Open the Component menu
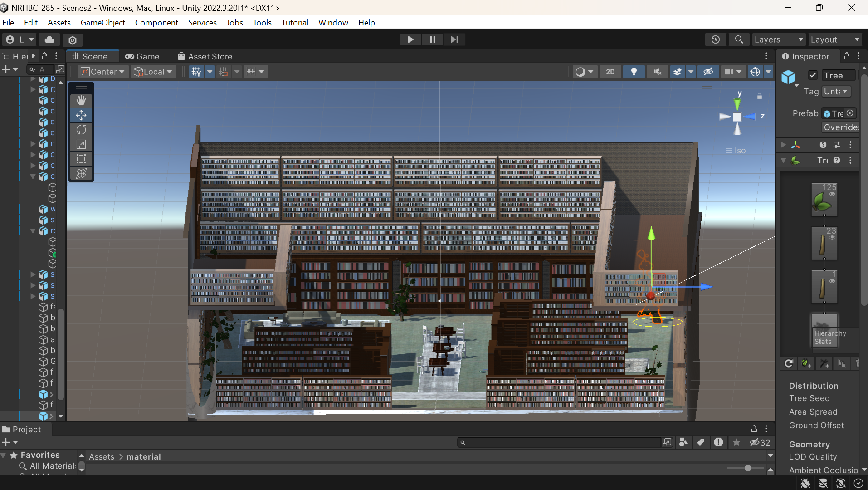 pos(156,22)
